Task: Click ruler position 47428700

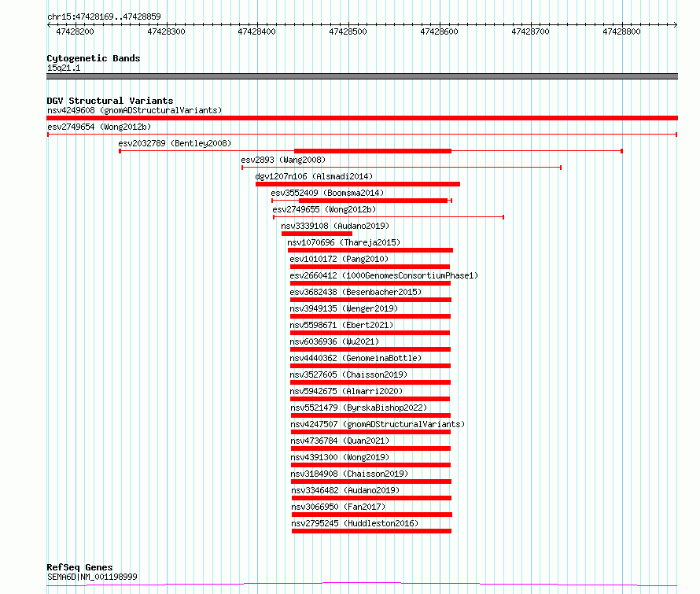Action: pyautogui.click(x=530, y=31)
